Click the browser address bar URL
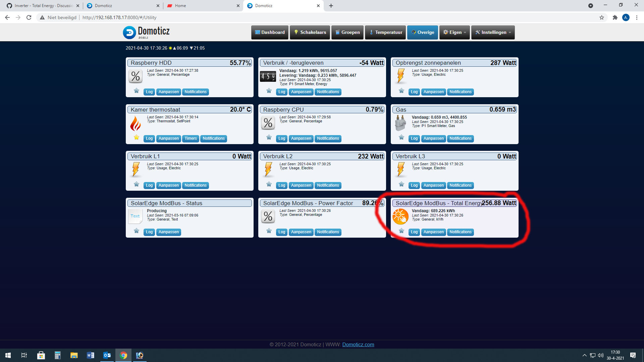Viewport: 644px width, 362px height. pyautogui.click(x=119, y=17)
